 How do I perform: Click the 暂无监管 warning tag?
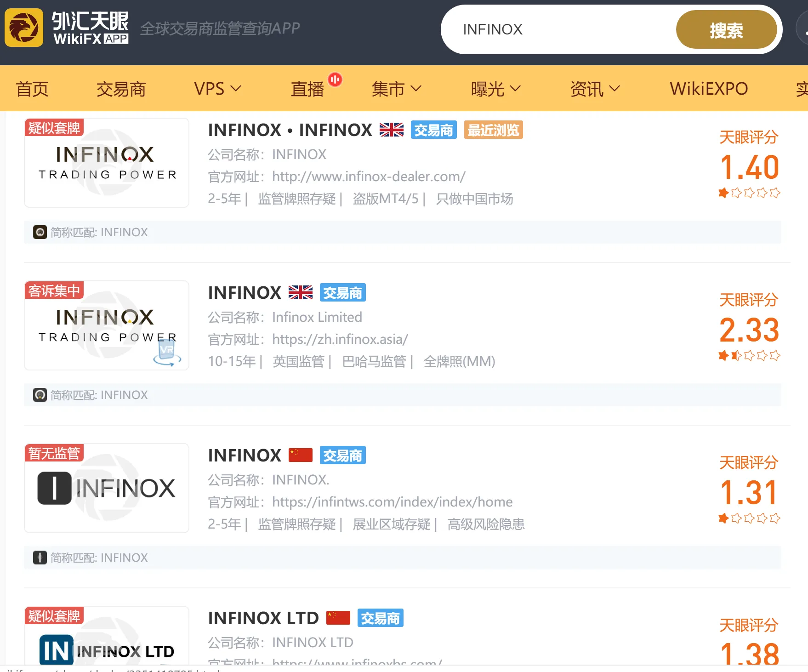point(54,453)
